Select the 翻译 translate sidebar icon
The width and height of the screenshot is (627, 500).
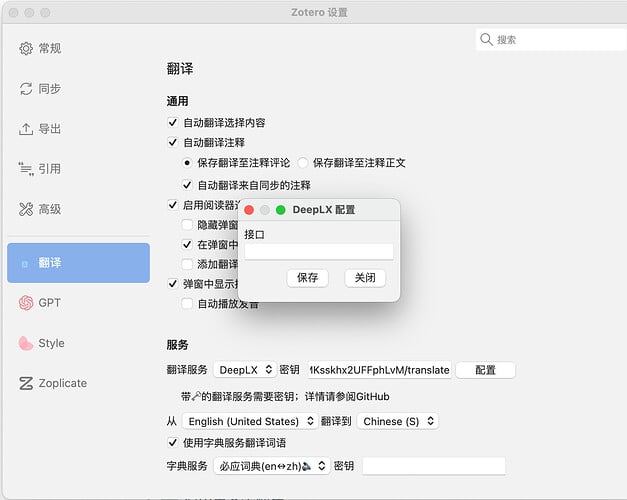[x=25, y=264]
